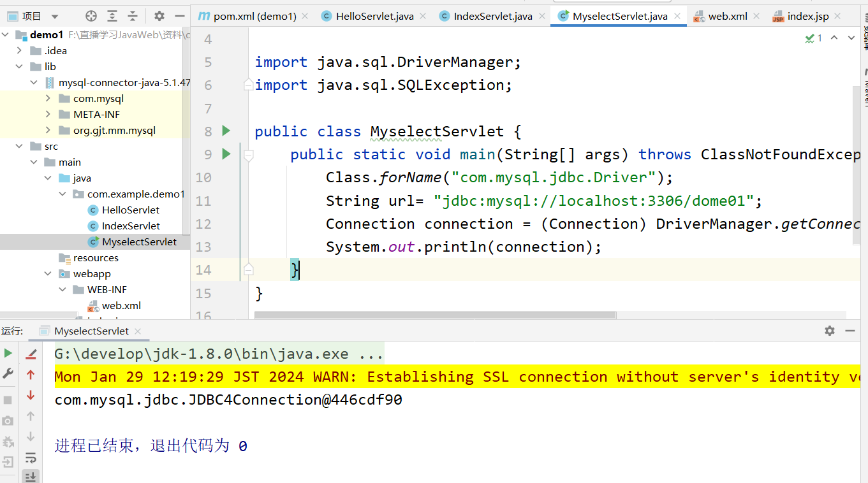Close the MyselectServlet.java editor tab
Screen dimensions: 868x483
click(677, 17)
